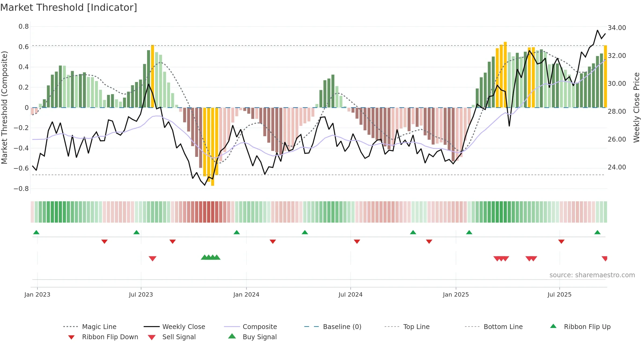
Task: Toggle the Baseline (0) legend entry
Action: (x=333, y=327)
